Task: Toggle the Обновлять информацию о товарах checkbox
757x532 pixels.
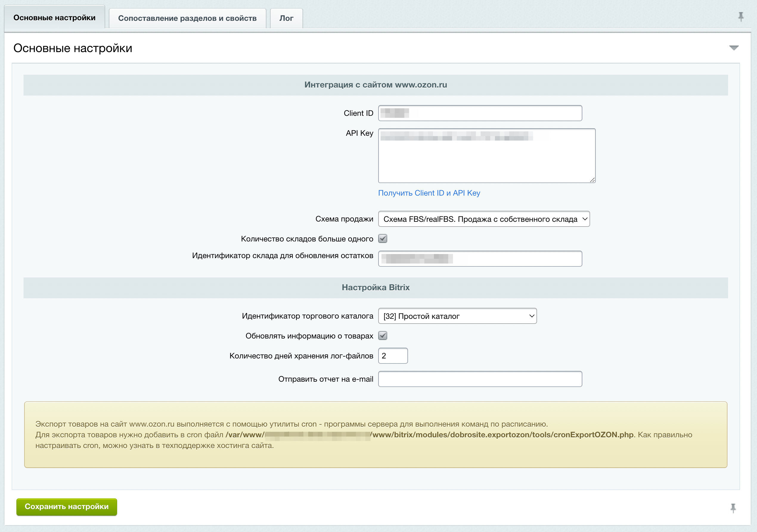Action: point(382,336)
